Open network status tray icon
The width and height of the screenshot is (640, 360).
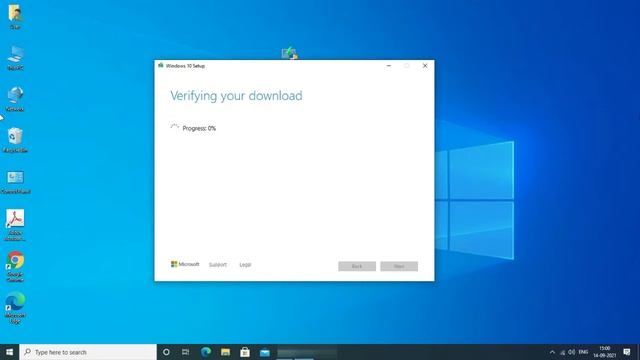[562, 352]
